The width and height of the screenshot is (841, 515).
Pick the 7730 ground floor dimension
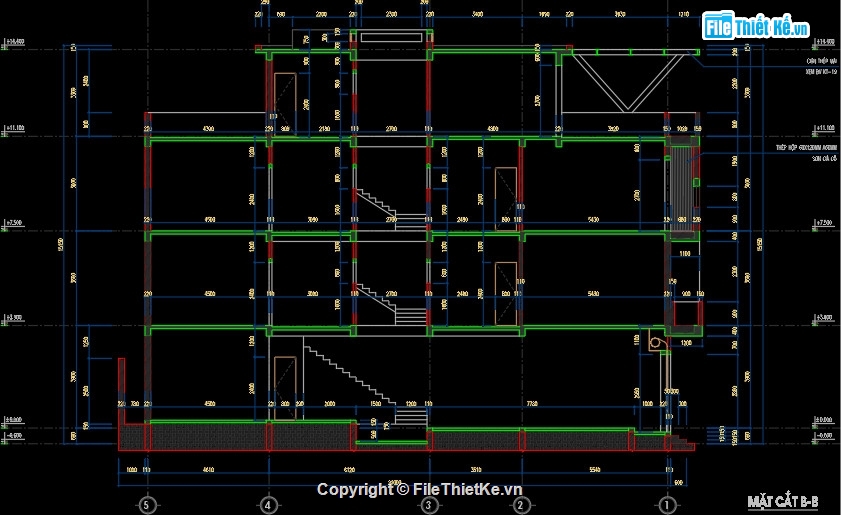point(532,403)
